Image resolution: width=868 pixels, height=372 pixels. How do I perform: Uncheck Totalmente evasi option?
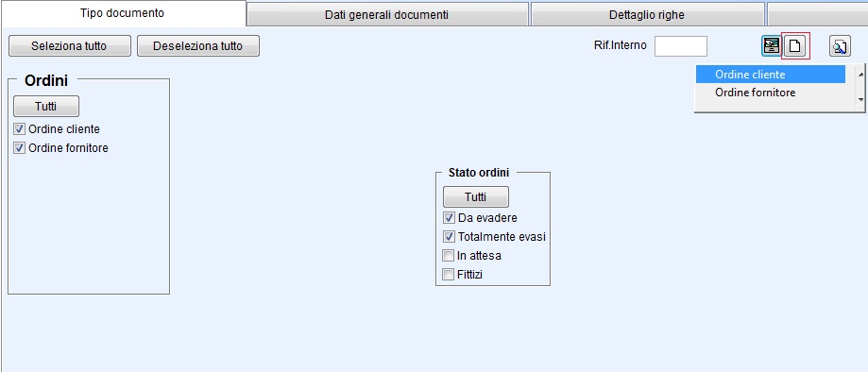click(x=449, y=236)
